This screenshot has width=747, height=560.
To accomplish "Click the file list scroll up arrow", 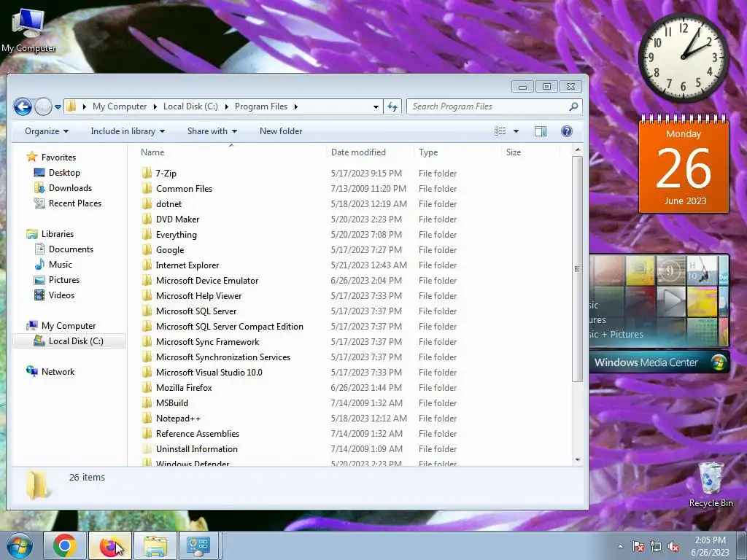I will coord(578,150).
